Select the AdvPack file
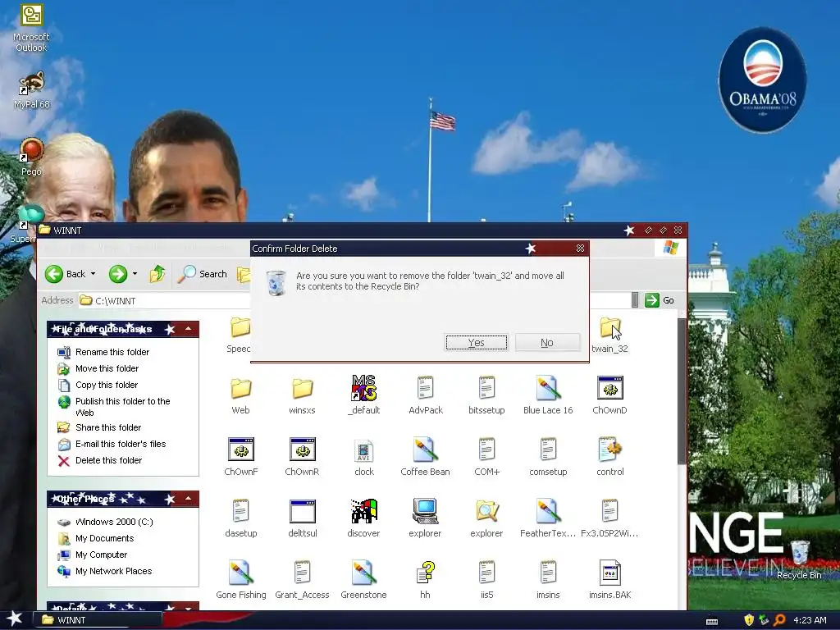Viewport: 840px width, 630px height. tap(426, 395)
